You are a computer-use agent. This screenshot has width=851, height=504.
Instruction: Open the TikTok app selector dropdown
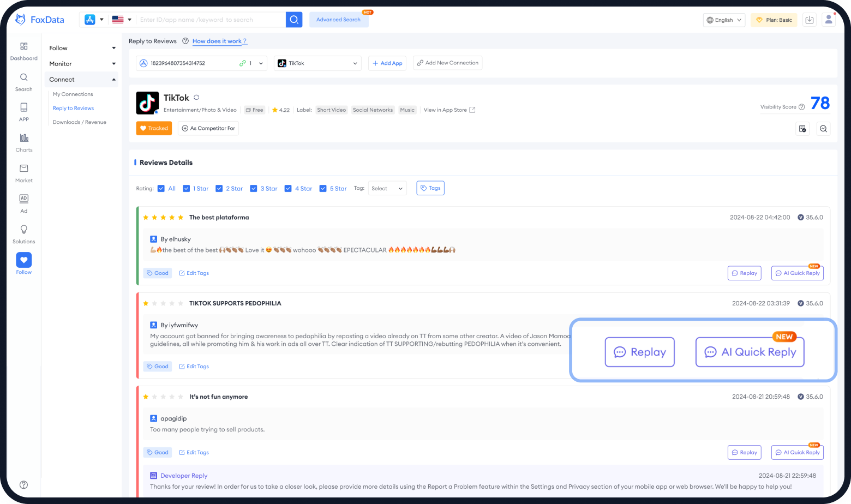coord(317,63)
